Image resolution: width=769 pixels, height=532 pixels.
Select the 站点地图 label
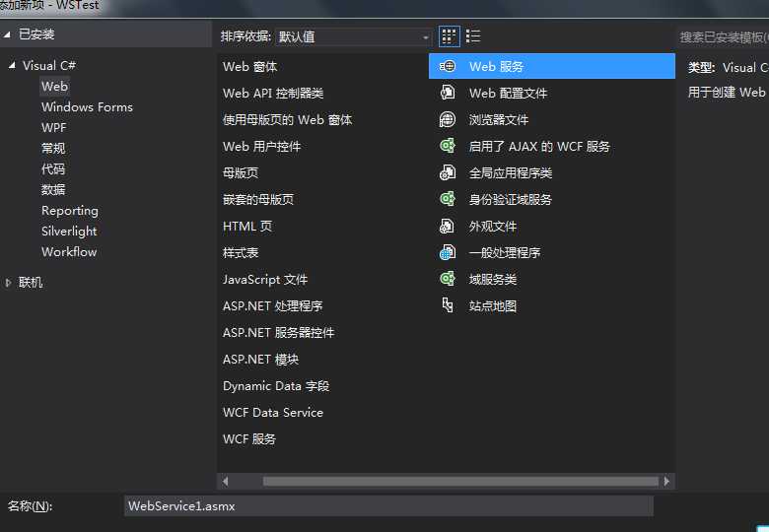(493, 305)
